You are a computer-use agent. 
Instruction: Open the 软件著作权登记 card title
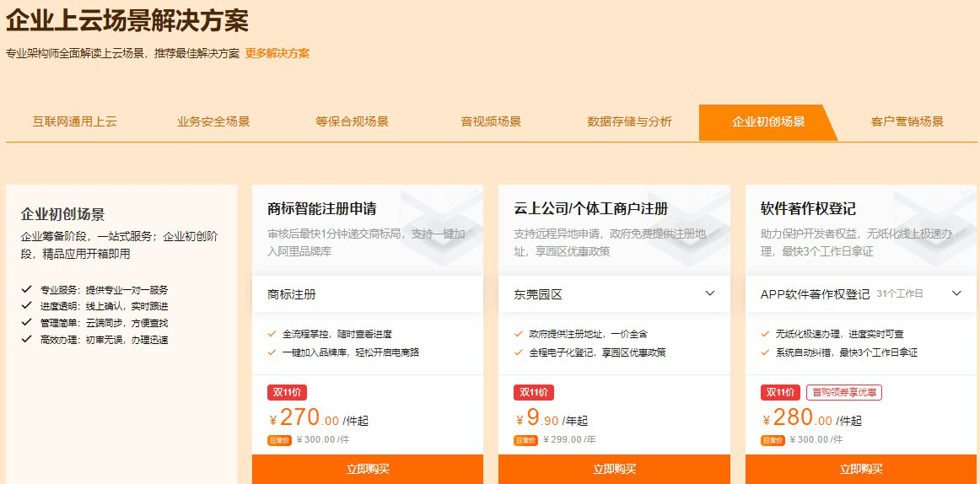(808, 208)
